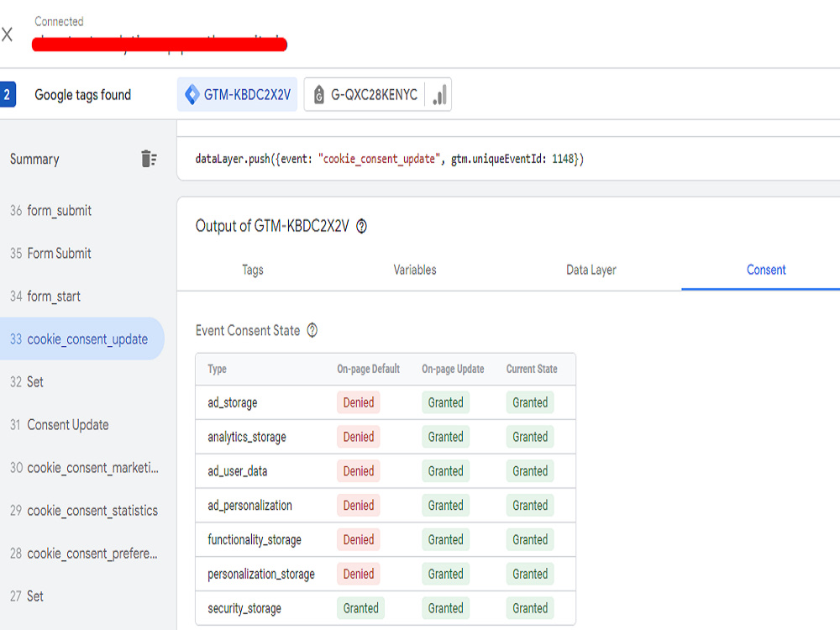Clear events with the Summary trash icon
Screen dimensions: 840x630
[149, 159]
